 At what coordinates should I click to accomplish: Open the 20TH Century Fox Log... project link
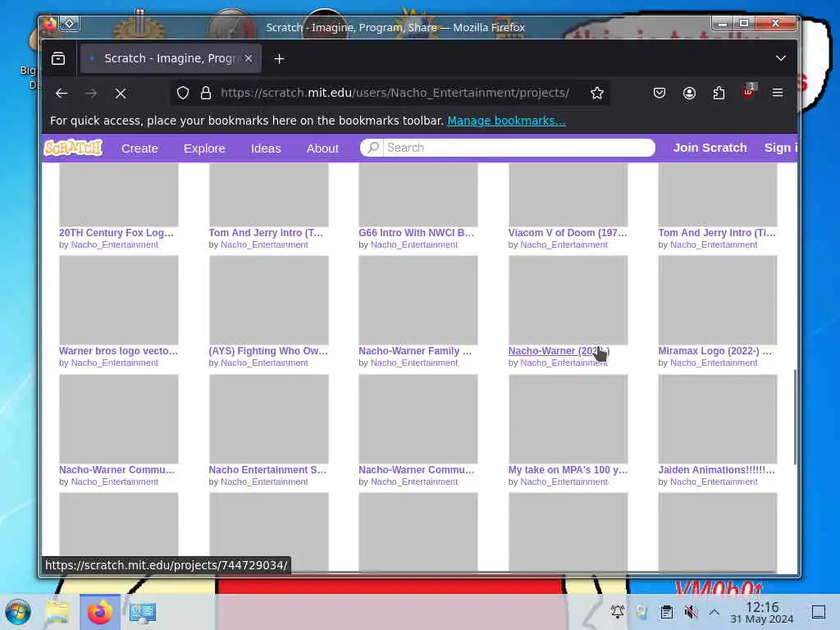pos(116,232)
